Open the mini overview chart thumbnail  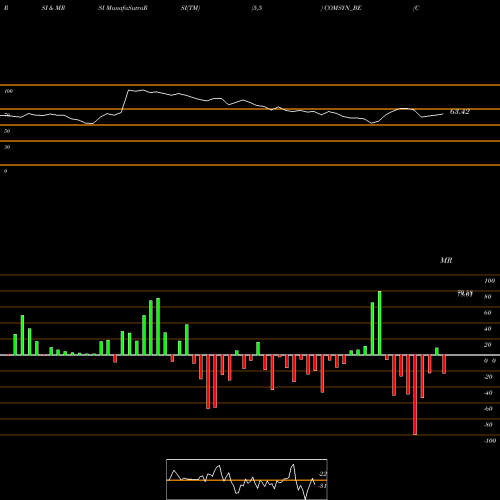click(247, 479)
